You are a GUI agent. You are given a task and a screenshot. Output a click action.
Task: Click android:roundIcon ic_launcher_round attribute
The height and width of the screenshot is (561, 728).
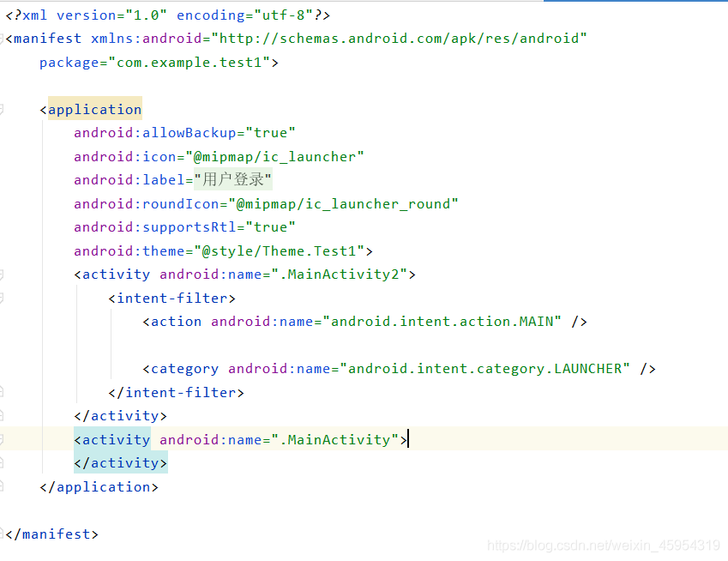pos(266,204)
